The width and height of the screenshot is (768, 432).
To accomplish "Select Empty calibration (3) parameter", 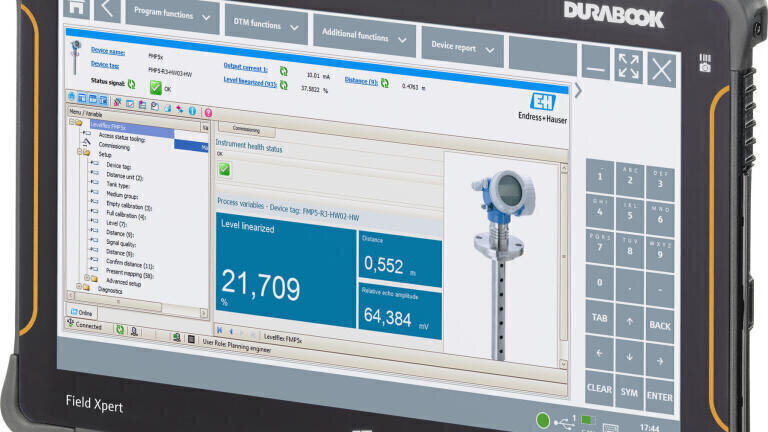I will (129, 206).
